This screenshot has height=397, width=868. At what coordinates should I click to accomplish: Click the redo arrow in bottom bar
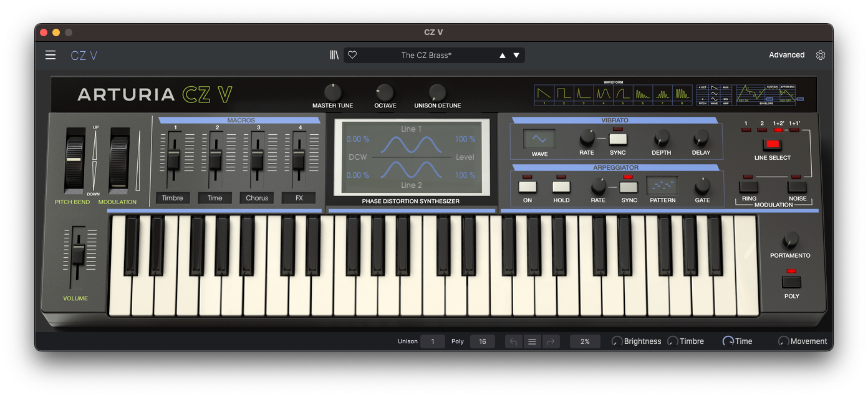tap(551, 341)
